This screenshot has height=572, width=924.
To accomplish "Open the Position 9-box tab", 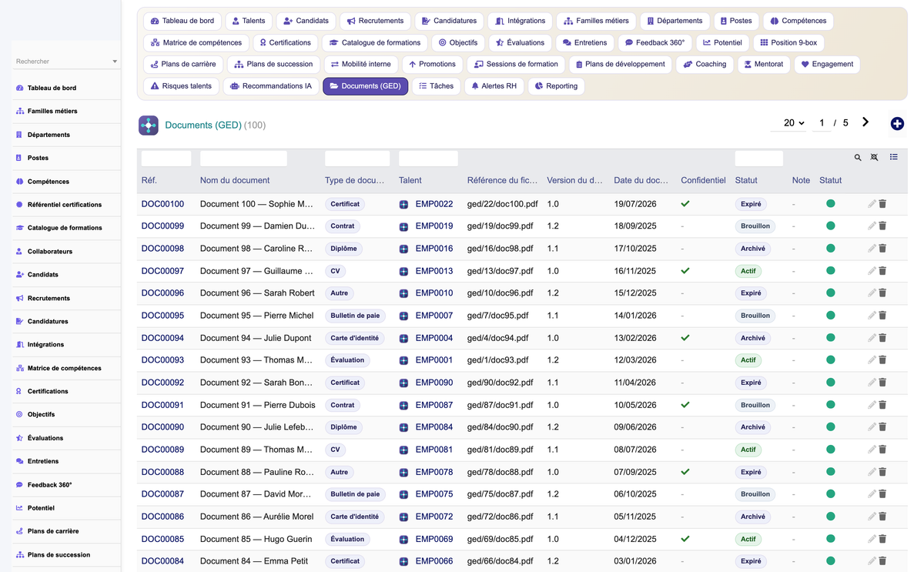I will pos(788,42).
